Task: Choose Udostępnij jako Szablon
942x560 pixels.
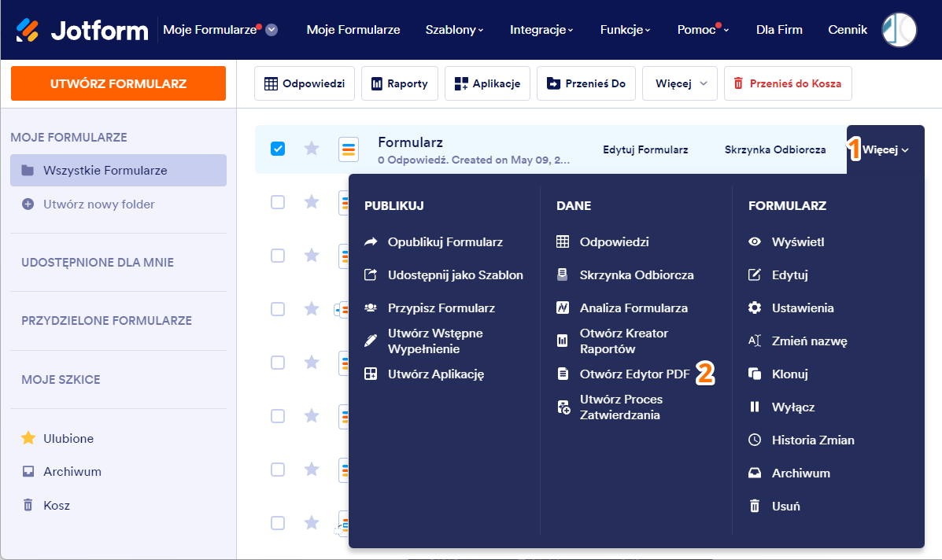Action: point(443,275)
